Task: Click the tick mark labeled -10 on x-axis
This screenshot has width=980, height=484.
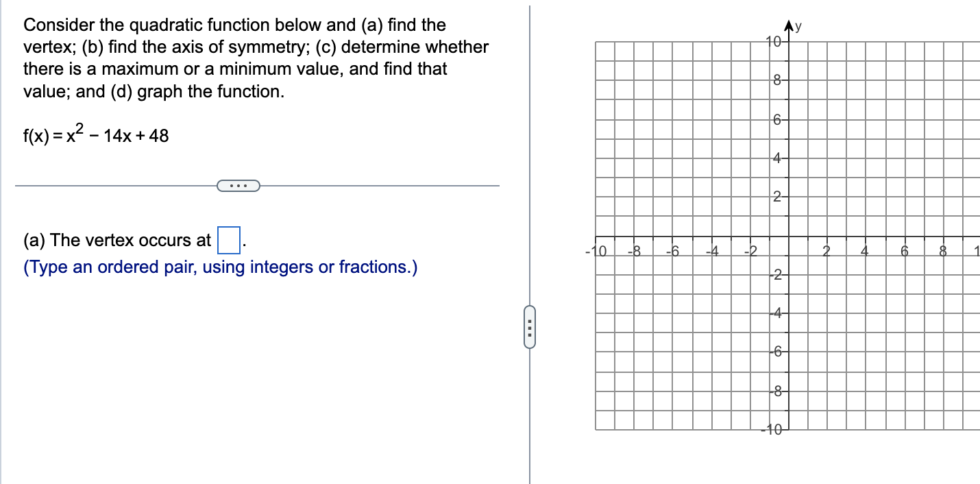Action: coord(596,250)
